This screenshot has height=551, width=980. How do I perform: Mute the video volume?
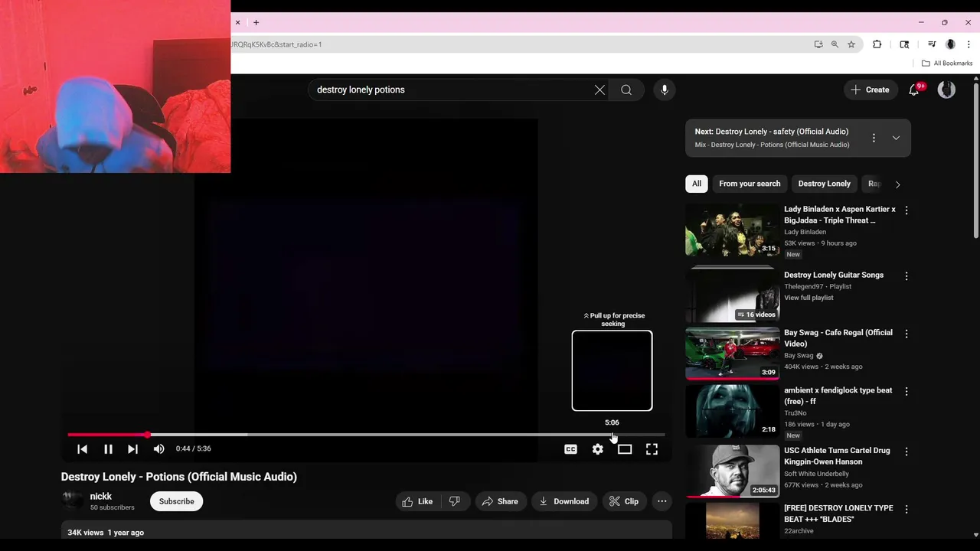[158, 449]
